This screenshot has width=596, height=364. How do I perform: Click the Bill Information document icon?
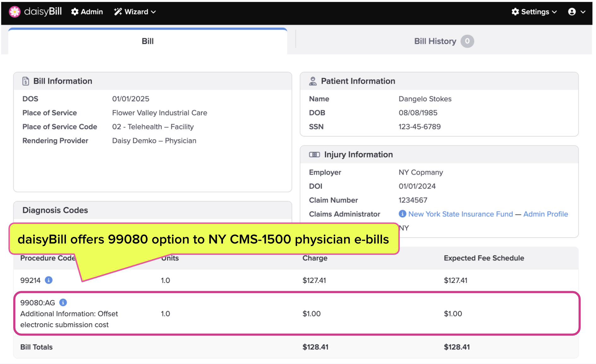tap(26, 81)
